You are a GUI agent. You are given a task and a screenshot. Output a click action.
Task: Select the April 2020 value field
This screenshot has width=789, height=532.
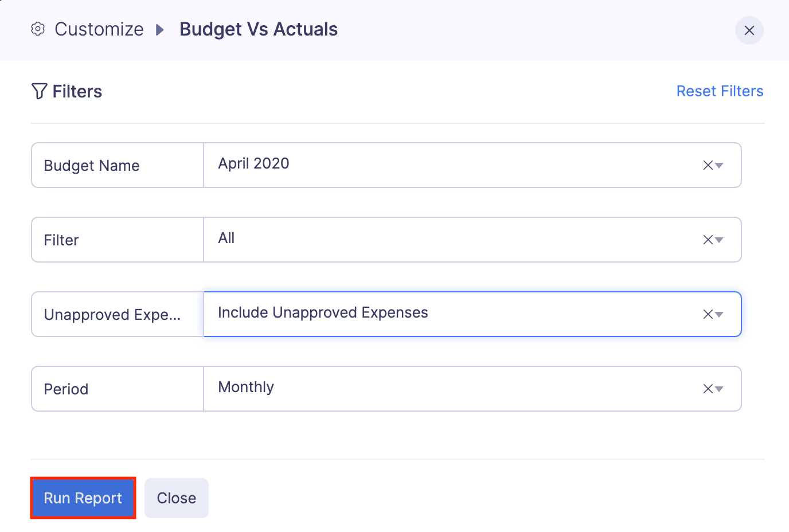[x=253, y=163]
